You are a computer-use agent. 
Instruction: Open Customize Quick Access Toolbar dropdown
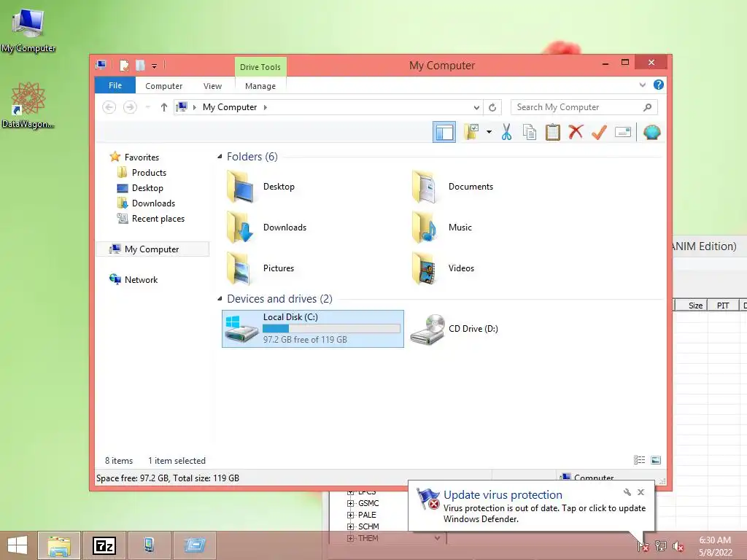[x=155, y=66]
